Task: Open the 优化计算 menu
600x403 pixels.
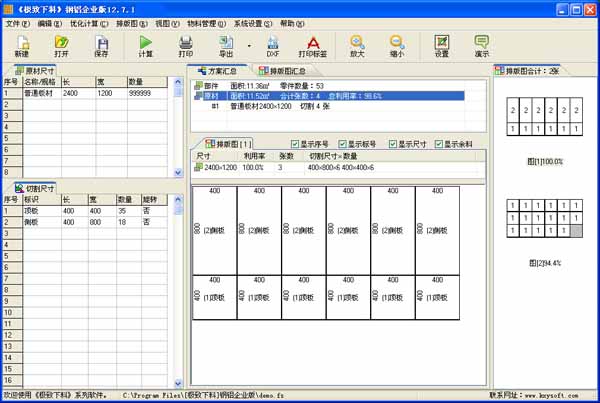Action: point(89,24)
